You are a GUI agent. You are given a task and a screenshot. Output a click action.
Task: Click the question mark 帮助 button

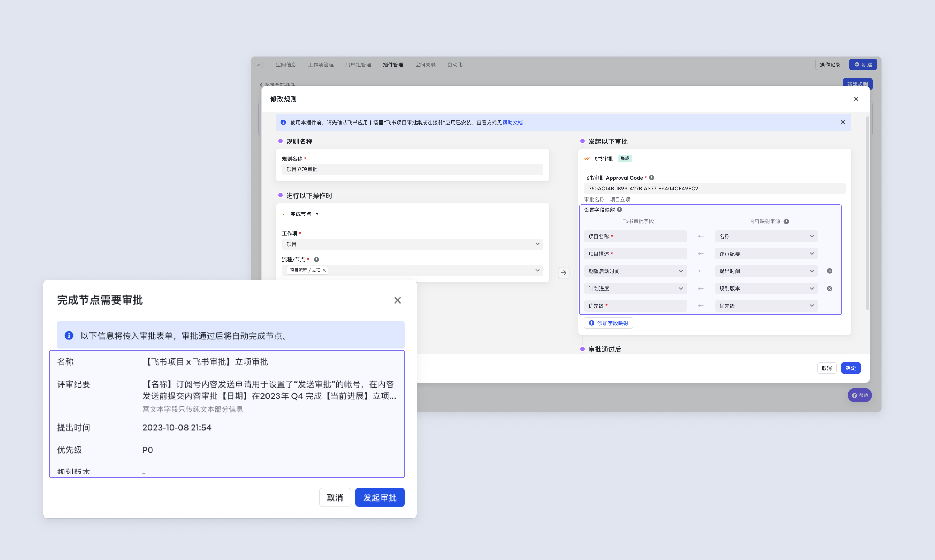(859, 395)
